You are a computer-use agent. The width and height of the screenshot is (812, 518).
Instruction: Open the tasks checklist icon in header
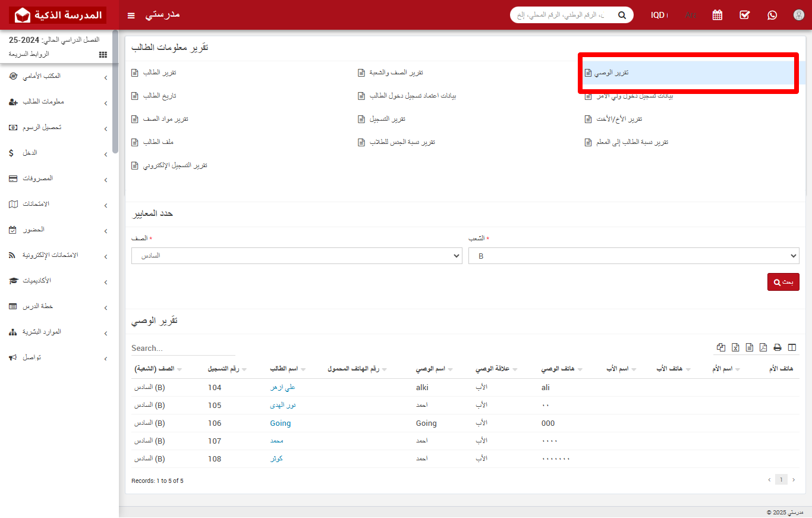click(744, 15)
